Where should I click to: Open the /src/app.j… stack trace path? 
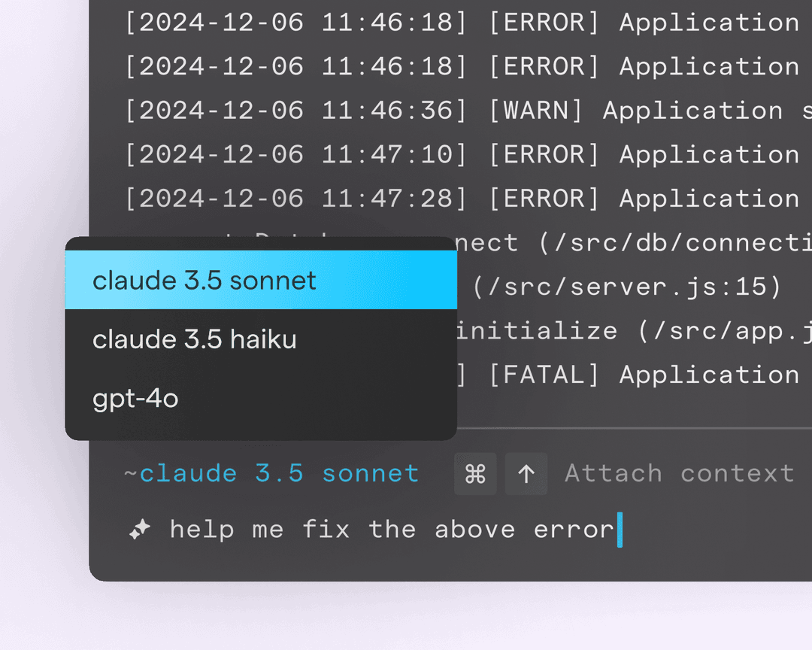(x=723, y=331)
